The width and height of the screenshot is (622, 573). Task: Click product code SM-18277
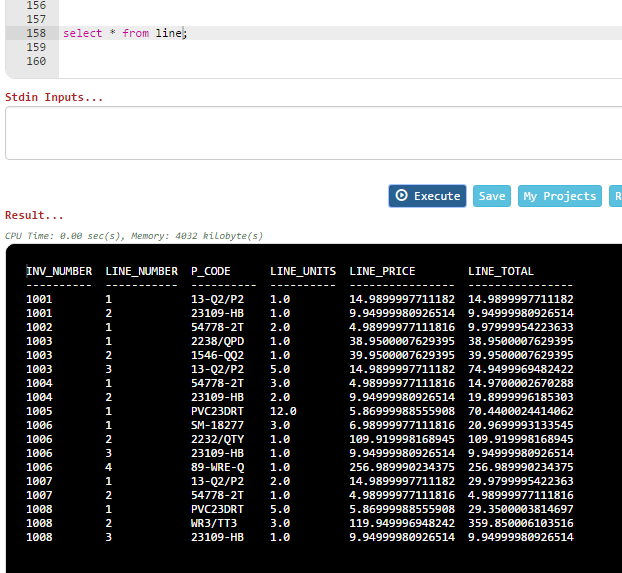(x=217, y=425)
